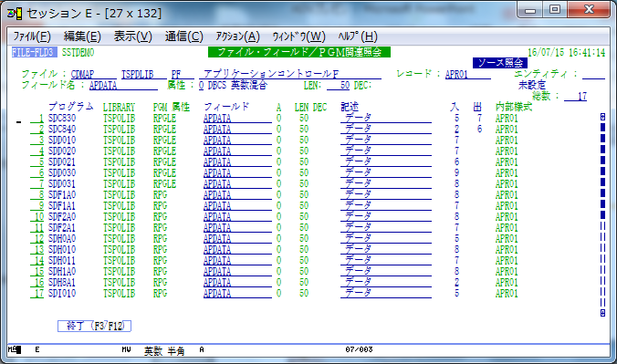Click program name SDF2A1

[x=62, y=227]
